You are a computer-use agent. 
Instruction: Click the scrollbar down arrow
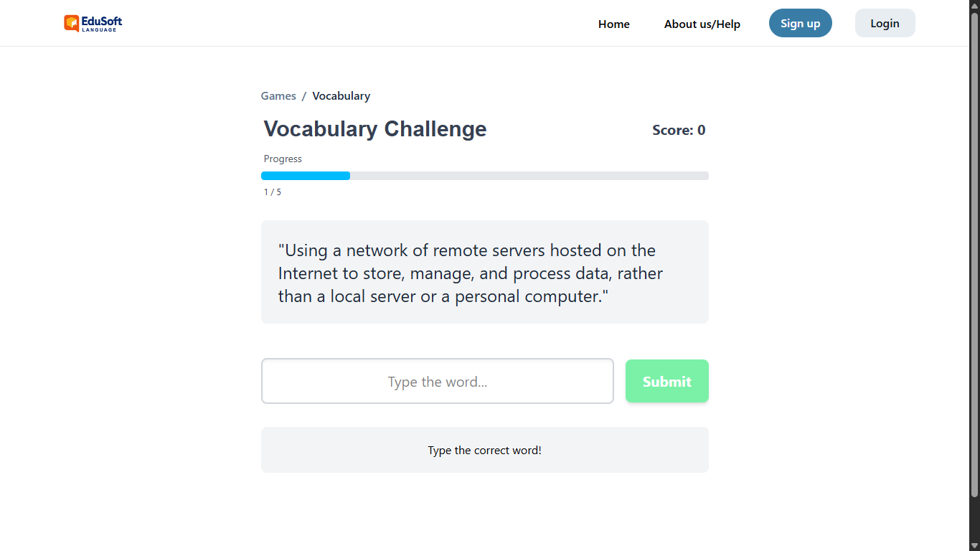click(x=974, y=545)
